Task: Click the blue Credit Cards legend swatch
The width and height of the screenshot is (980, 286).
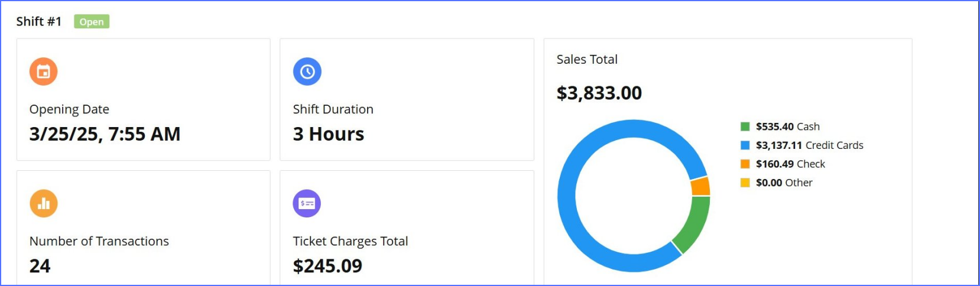Action: pos(745,145)
